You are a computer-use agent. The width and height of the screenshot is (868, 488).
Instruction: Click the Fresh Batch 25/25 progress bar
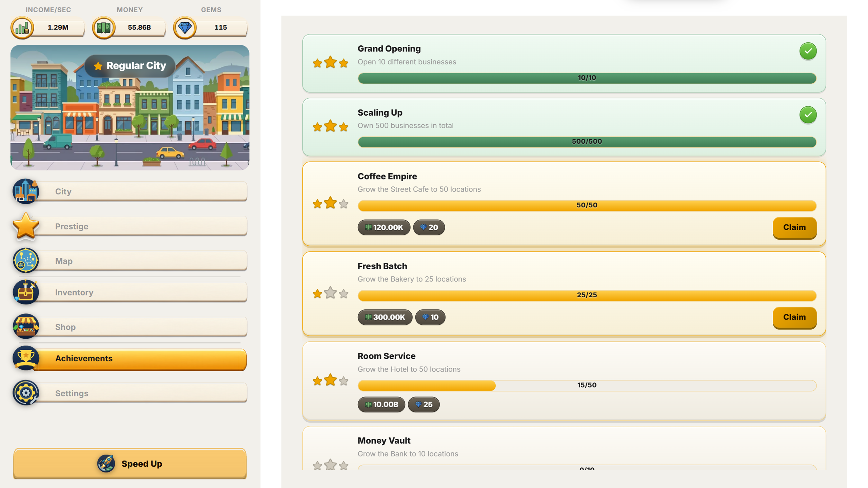click(587, 295)
